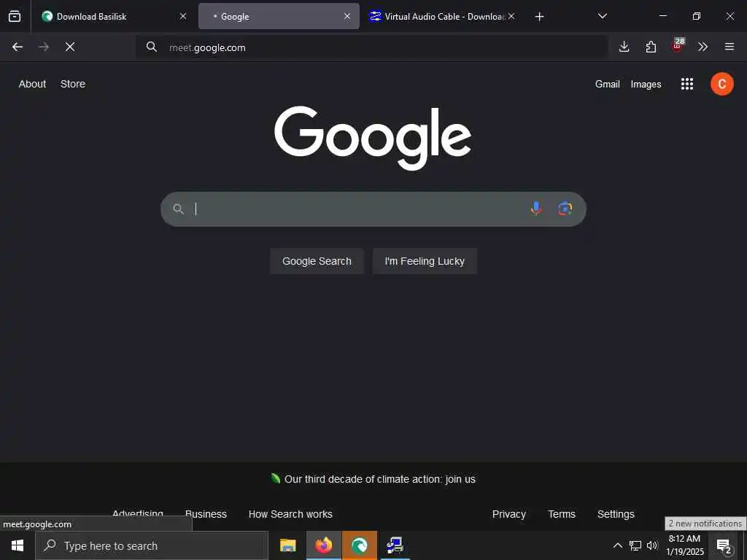This screenshot has width=747, height=560.
Task: Select the Google tab
Action: (279, 17)
